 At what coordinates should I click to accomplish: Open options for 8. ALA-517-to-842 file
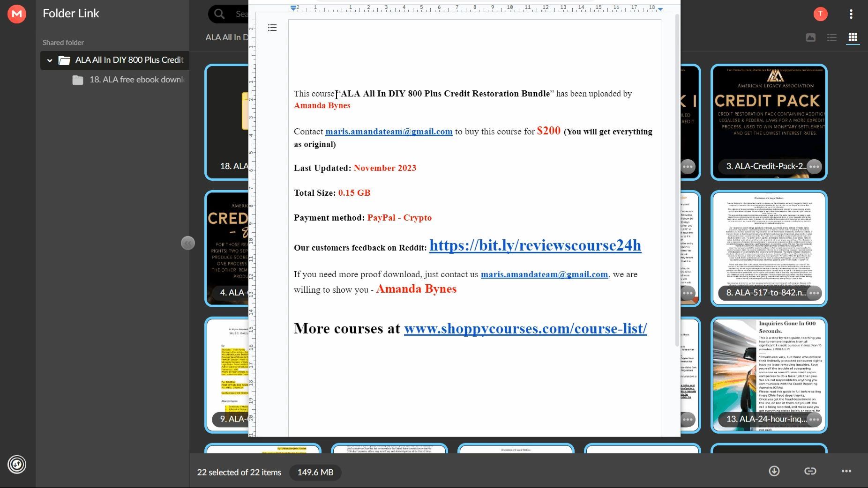point(815,293)
